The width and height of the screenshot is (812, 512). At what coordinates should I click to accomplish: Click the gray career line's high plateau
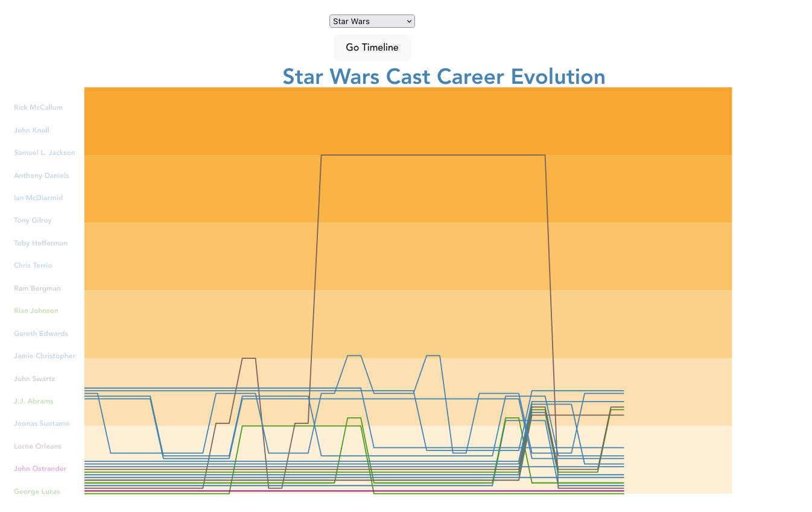[x=433, y=155]
